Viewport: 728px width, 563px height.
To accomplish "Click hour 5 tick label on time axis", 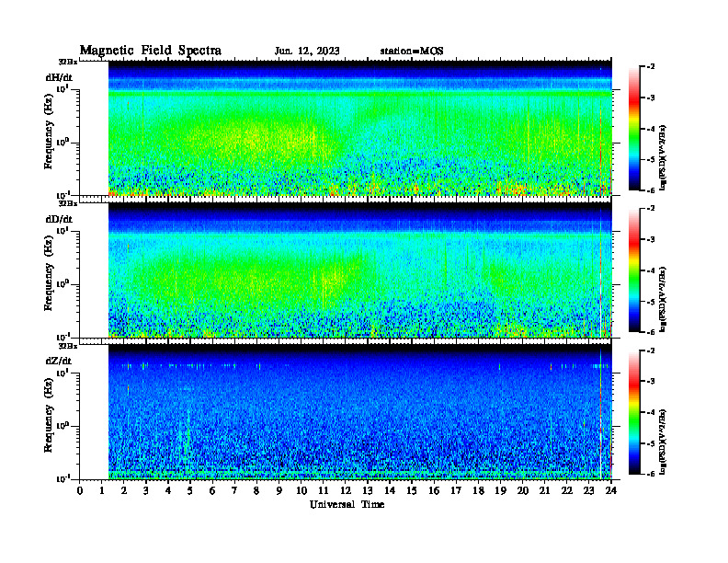I will (190, 491).
